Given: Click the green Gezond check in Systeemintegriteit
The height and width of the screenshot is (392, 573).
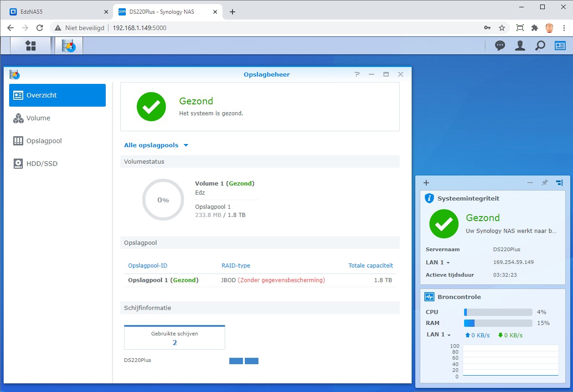Looking at the screenshot, I should pos(444,224).
